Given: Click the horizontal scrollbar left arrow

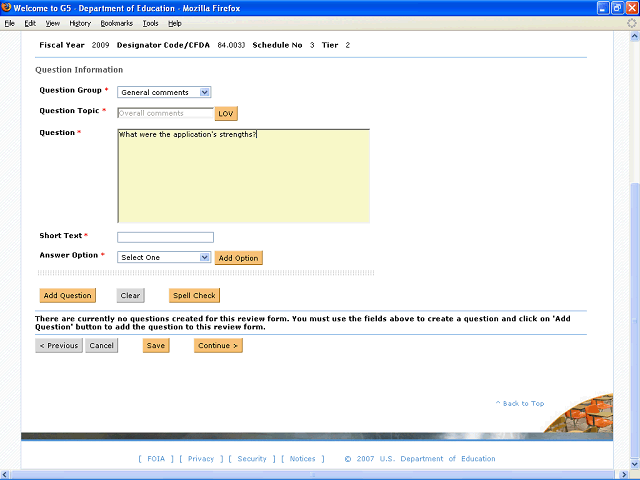Looking at the screenshot, I should pos(5,475).
